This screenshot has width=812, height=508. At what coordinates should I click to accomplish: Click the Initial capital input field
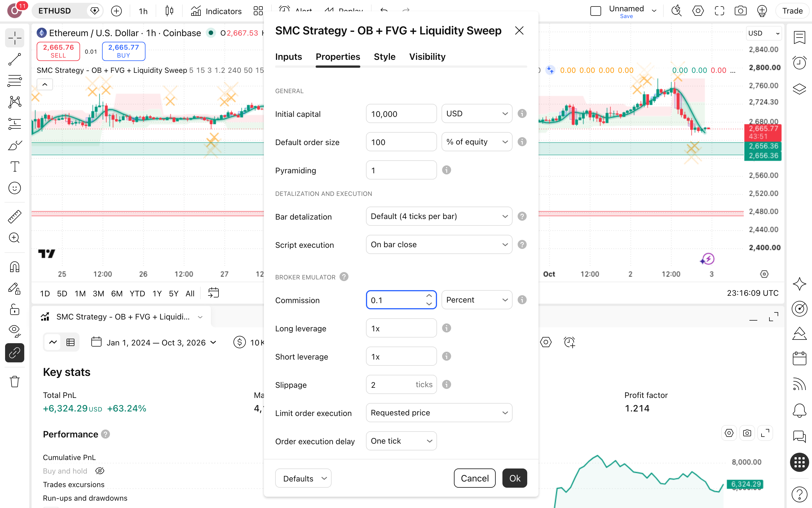click(401, 113)
